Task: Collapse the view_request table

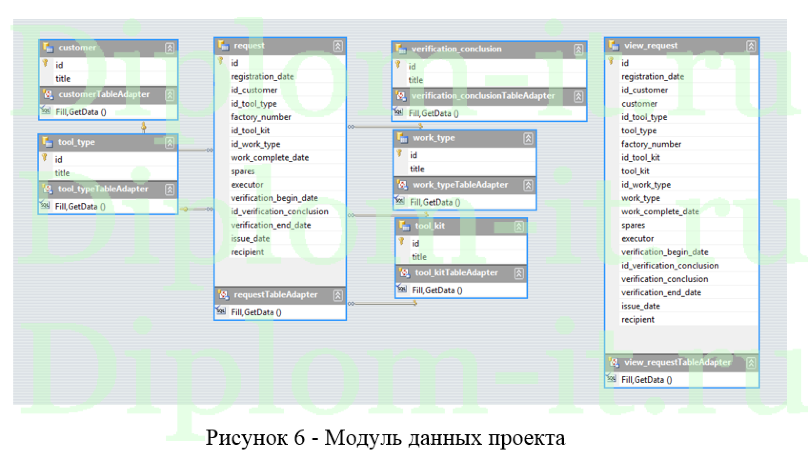Action: click(750, 46)
